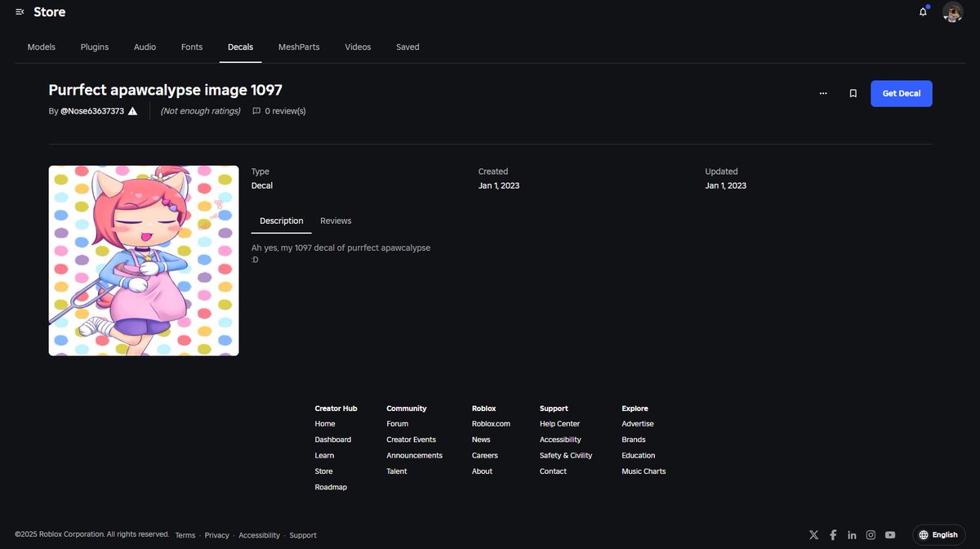The image size is (980, 549).
Task: Open the About footer link
Action: pos(483,471)
